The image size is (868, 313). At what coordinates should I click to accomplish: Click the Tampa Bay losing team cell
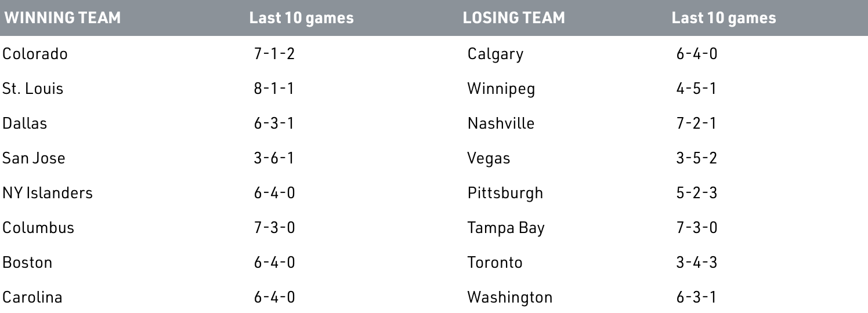[x=506, y=228]
